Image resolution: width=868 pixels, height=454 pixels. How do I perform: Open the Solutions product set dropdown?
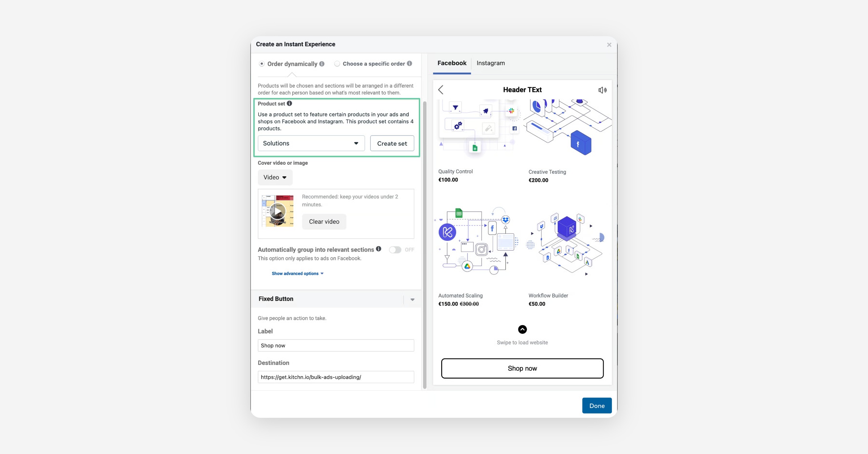[311, 143]
